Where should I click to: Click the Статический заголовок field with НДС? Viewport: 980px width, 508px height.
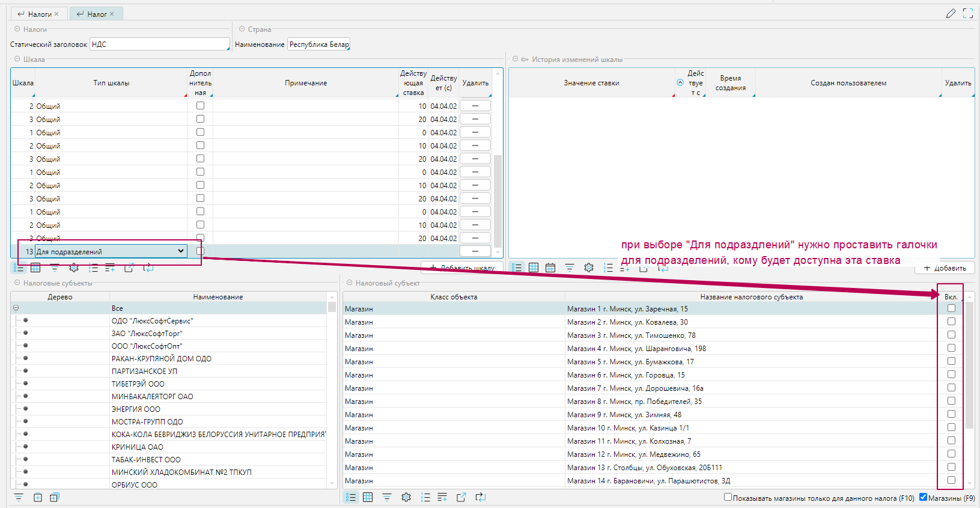pos(159,44)
